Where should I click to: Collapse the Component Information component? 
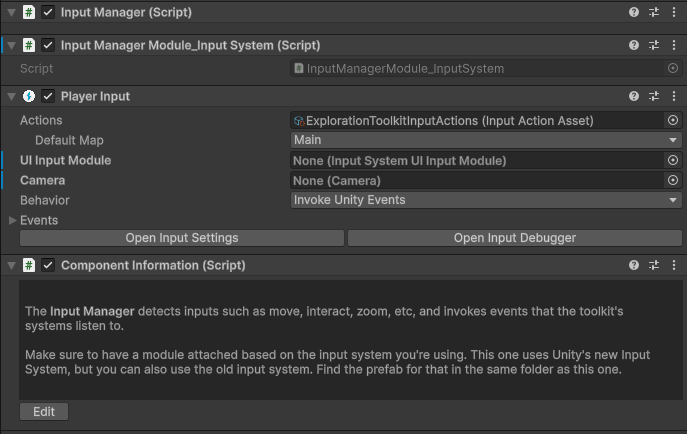coord(12,265)
